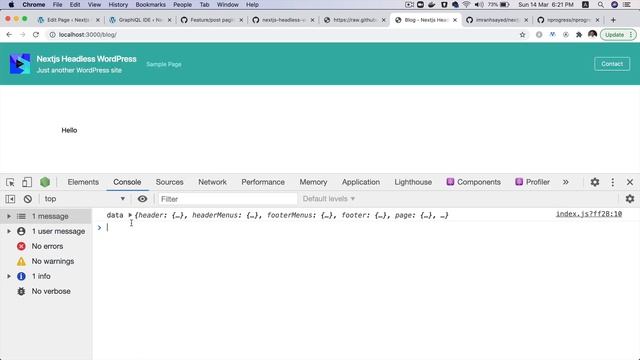Reload the localhost blog page
This screenshot has width=640, height=360.
(36, 35)
